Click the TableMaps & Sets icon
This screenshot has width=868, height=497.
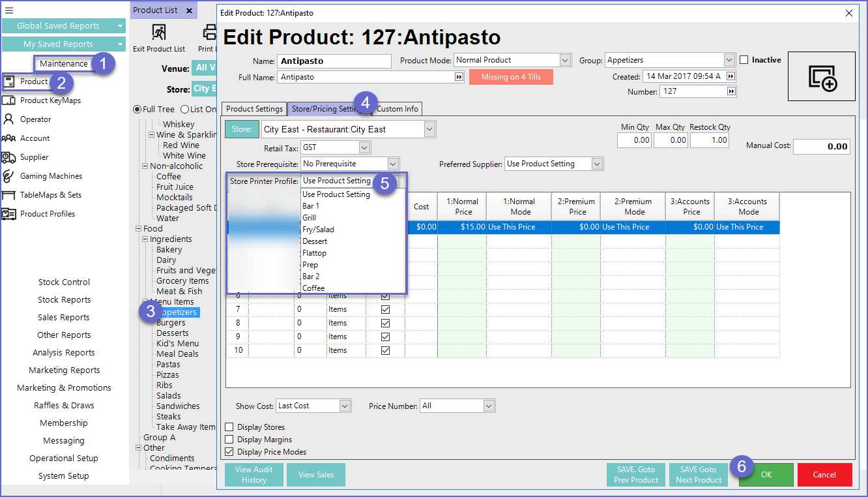point(8,195)
